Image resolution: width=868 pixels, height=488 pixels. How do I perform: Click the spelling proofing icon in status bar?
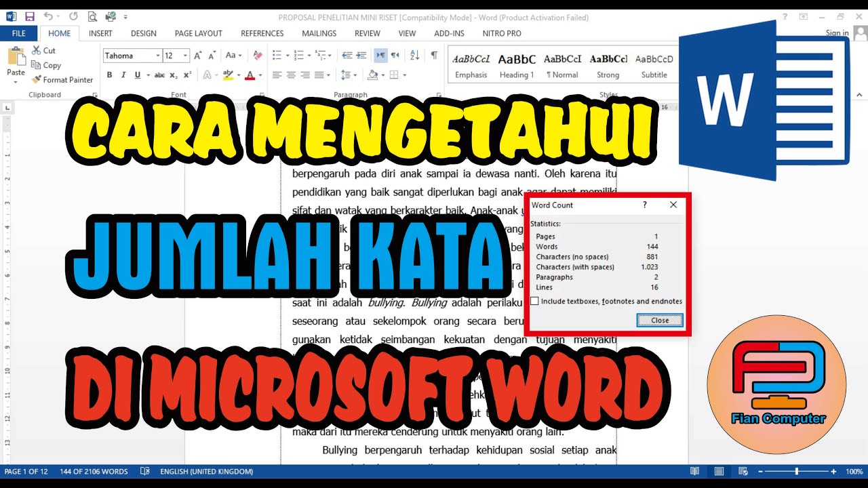click(x=144, y=471)
